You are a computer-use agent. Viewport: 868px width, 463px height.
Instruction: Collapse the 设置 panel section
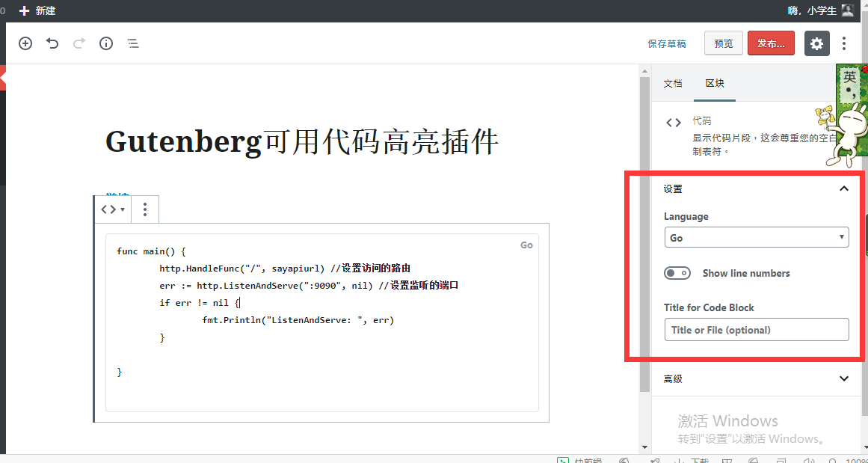coord(844,188)
